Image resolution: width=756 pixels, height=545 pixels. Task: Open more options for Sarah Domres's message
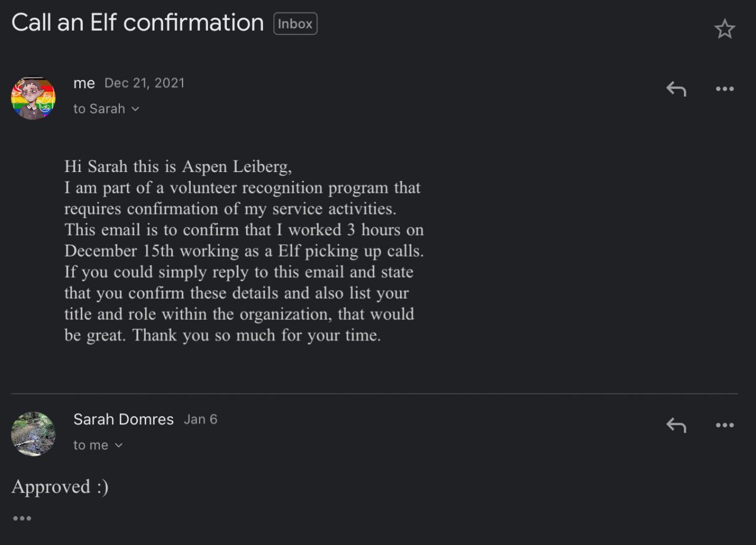[x=724, y=425]
